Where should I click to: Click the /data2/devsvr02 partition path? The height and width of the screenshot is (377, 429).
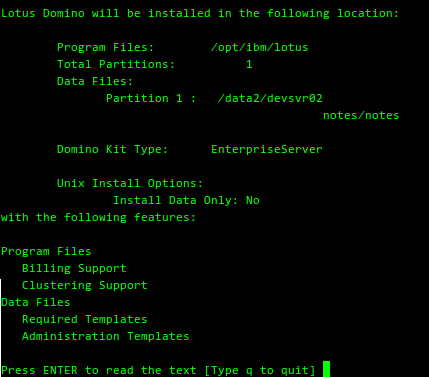pyautogui.click(x=270, y=98)
